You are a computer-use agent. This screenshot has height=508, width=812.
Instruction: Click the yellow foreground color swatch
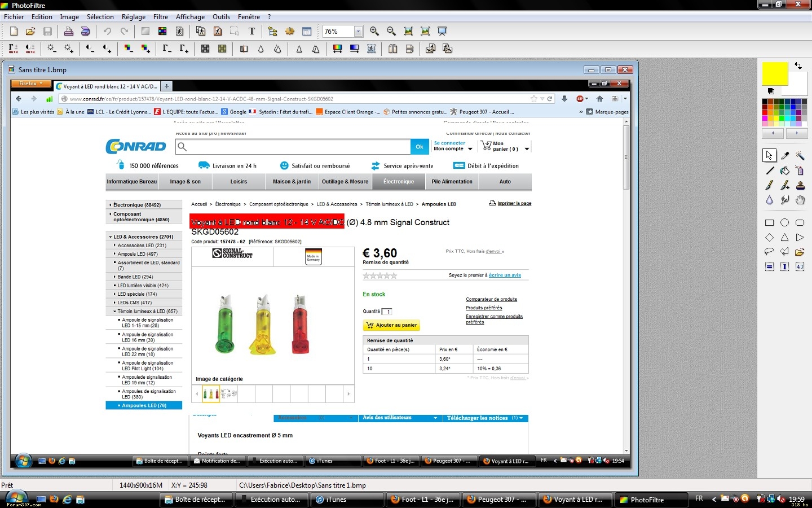pyautogui.click(x=774, y=74)
